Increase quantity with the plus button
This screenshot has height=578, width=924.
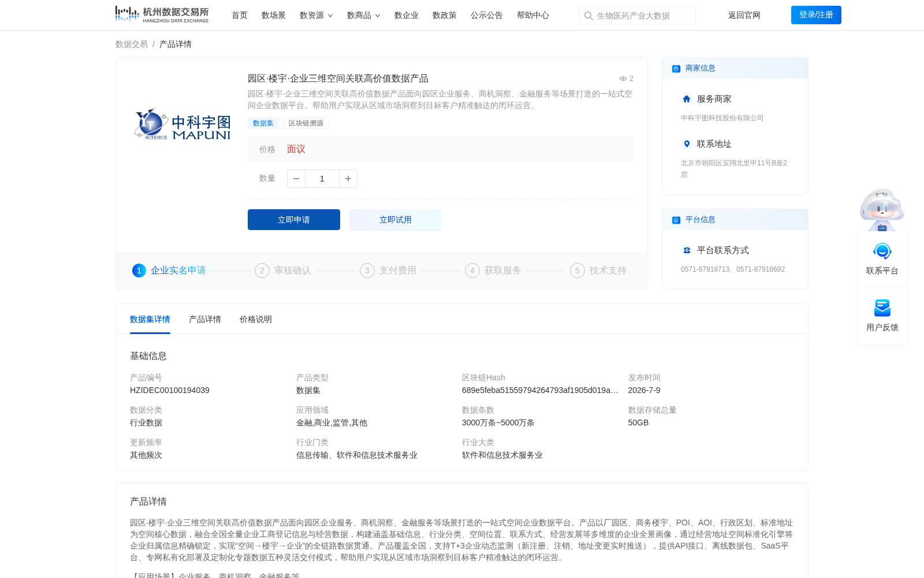click(348, 179)
